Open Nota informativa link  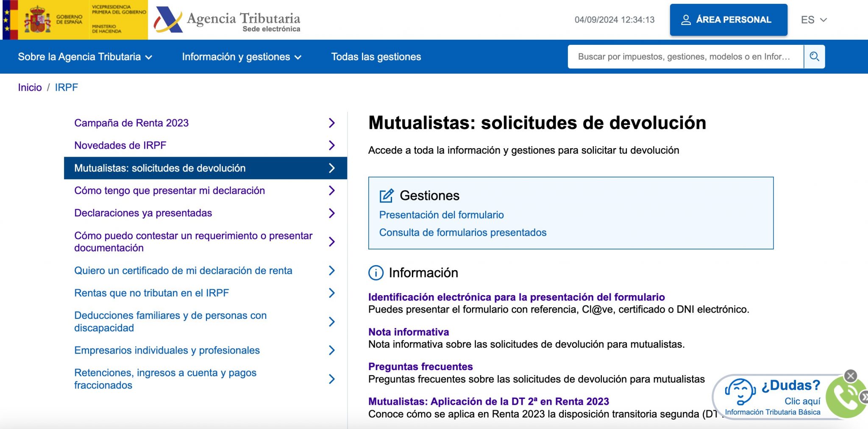(409, 332)
